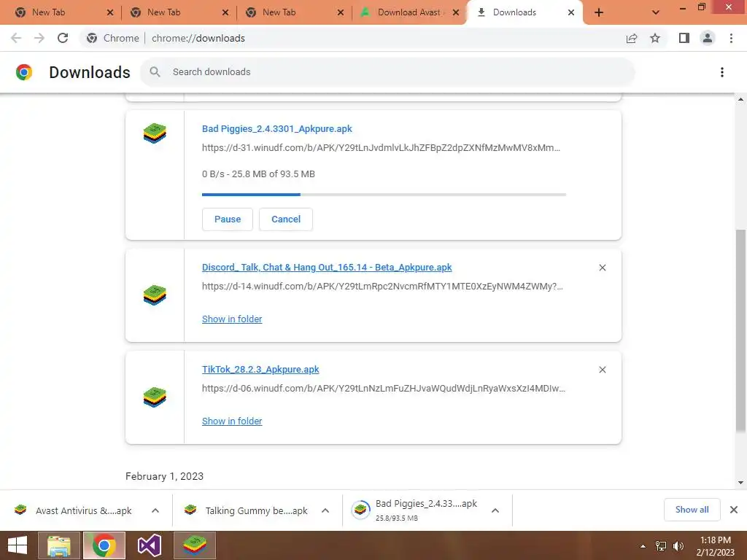Open the tab search dropdown
The image size is (747, 560).
(x=656, y=12)
